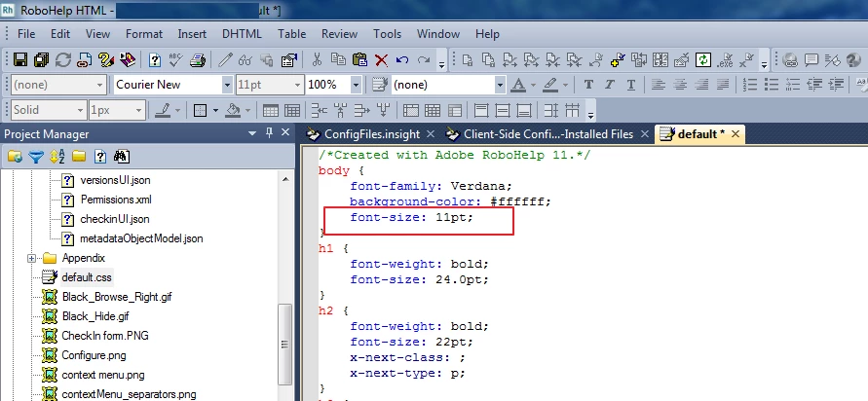Click the Spell Check ABC icon
Image resolution: width=868 pixels, height=401 pixels.
click(176, 59)
